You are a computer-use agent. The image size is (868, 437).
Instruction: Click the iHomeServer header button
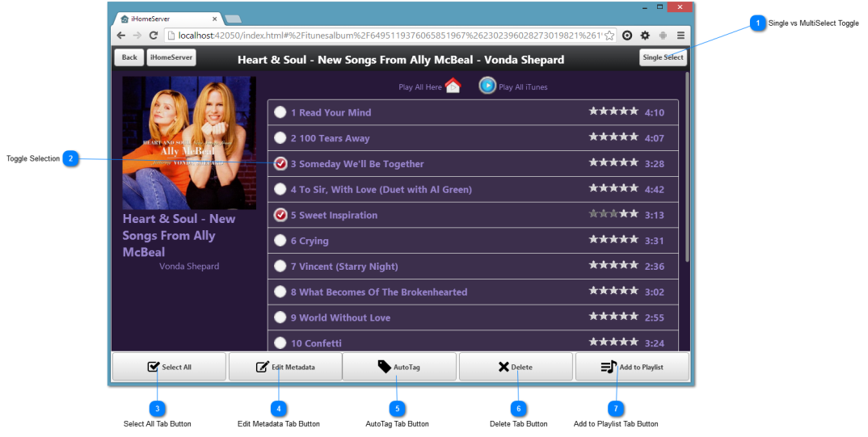[171, 57]
